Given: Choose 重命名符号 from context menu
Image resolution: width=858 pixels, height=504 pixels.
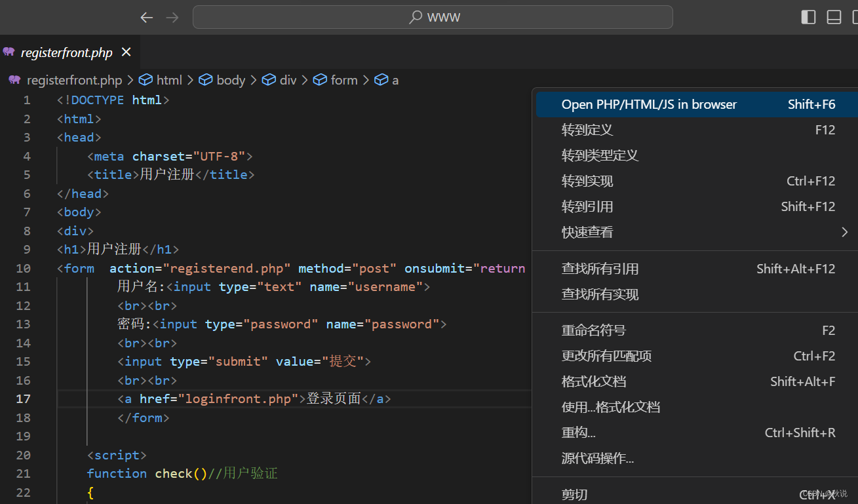Looking at the screenshot, I should click(x=697, y=330).
